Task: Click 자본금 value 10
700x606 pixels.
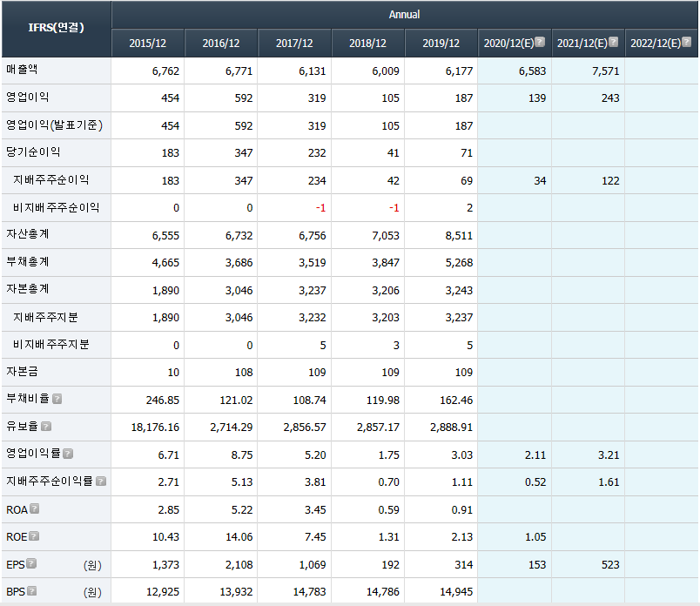Action: pyautogui.click(x=173, y=373)
